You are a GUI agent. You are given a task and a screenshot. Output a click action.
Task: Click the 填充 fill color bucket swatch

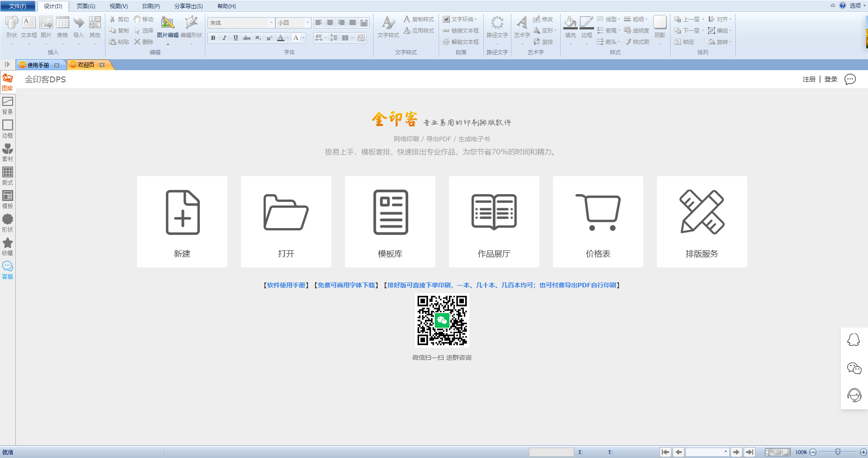click(x=571, y=22)
